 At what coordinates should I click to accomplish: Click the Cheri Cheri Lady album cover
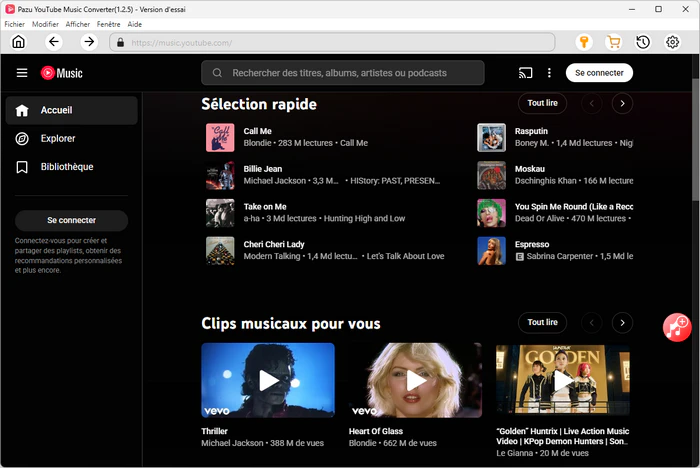pos(220,251)
